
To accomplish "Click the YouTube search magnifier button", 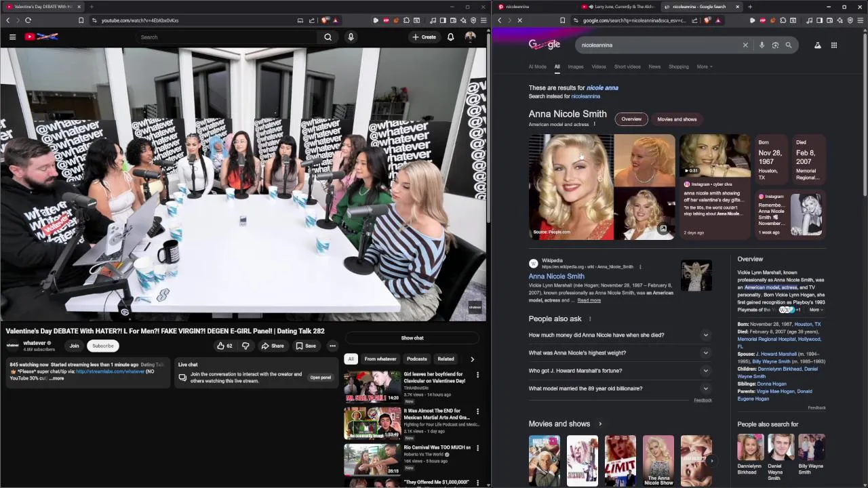I will click(x=328, y=37).
